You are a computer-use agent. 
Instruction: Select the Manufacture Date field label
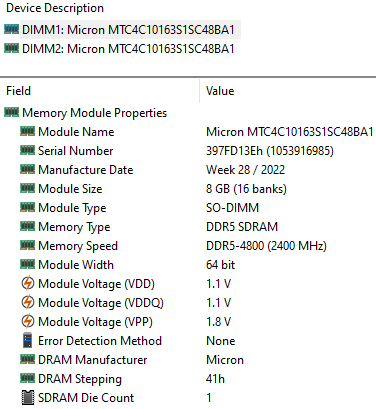pos(86,170)
